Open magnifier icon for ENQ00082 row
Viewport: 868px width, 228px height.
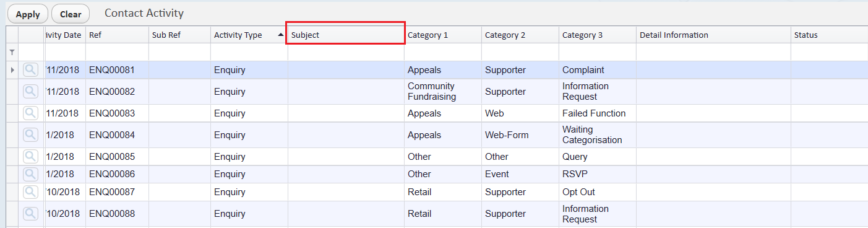(x=30, y=92)
